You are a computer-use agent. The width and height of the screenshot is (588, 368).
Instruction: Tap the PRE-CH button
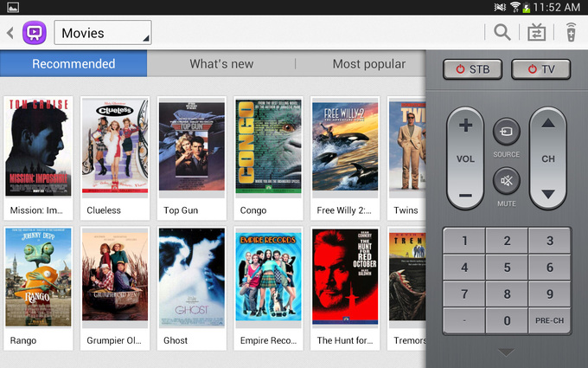coord(550,320)
